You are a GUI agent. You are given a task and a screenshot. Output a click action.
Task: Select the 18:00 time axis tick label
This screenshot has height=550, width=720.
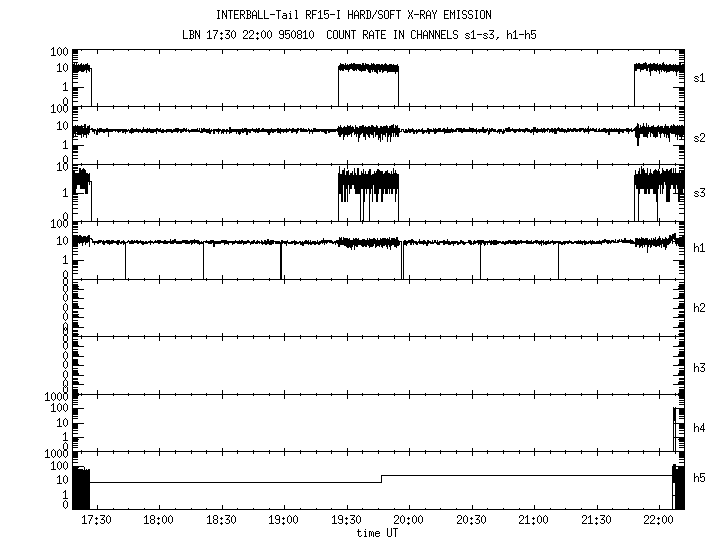click(158, 521)
